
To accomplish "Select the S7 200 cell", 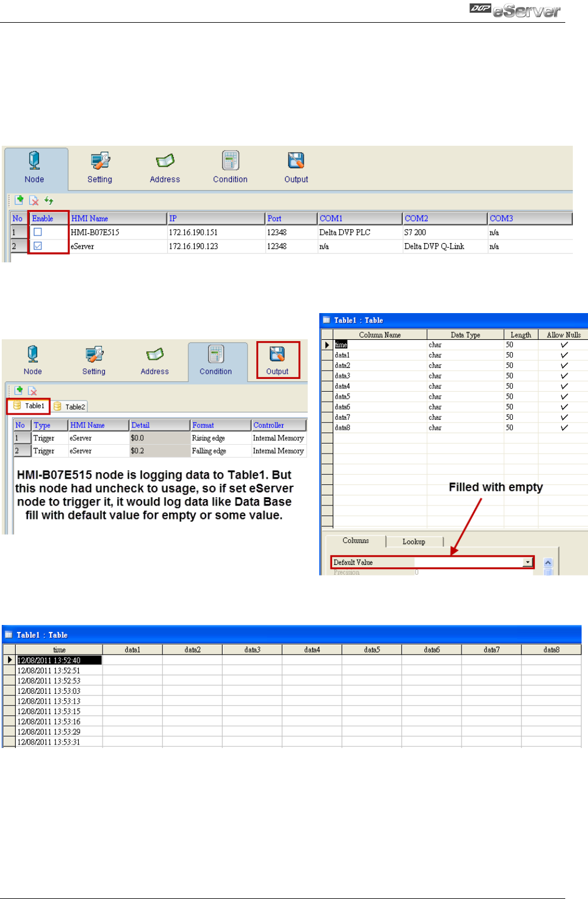I will [445, 232].
